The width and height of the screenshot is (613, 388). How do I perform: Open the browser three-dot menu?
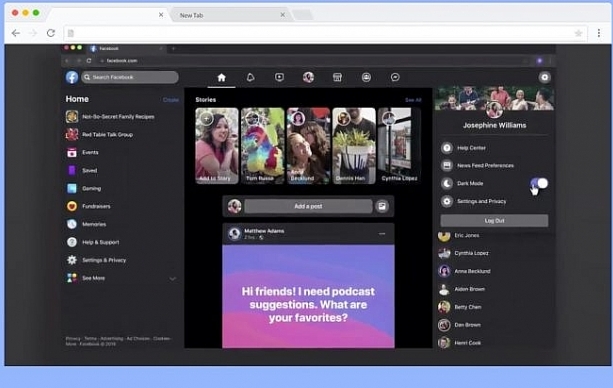coord(599,33)
